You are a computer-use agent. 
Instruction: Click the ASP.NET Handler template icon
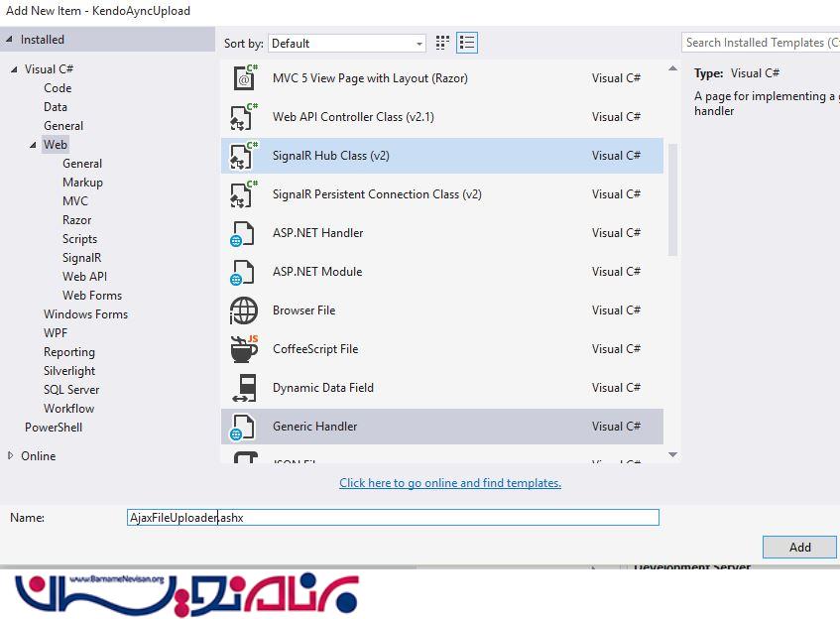tap(242, 233)
